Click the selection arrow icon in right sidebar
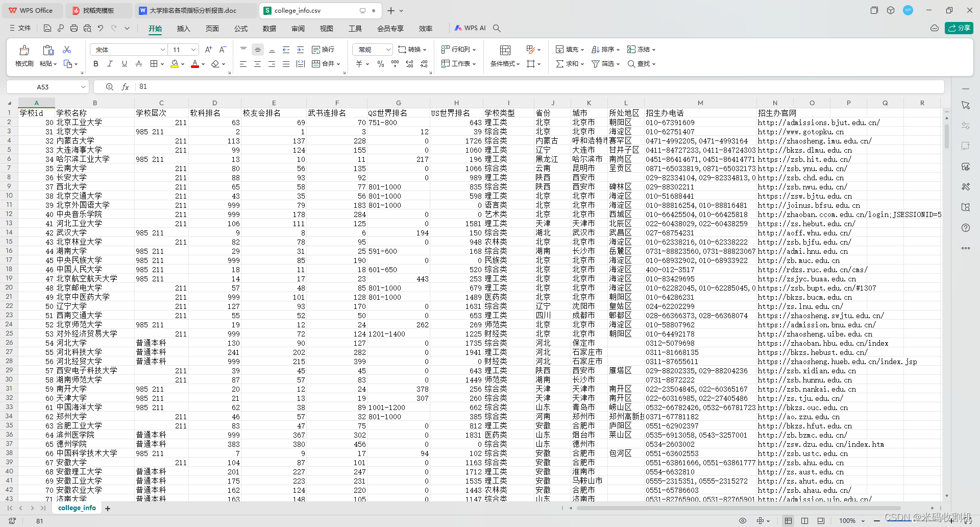Image resolution: width=980 pixels, height=527 pixels. click(966, 105)
